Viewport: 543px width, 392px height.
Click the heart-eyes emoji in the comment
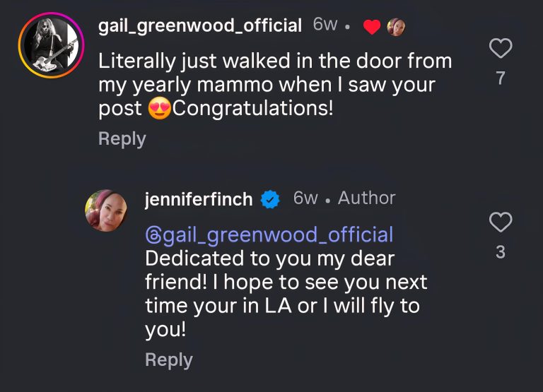coord(160,110)
